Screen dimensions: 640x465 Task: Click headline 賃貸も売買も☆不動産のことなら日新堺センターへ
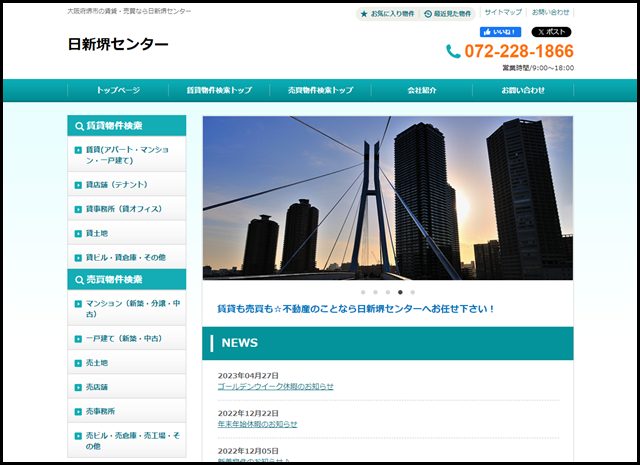tap(355, 309)
